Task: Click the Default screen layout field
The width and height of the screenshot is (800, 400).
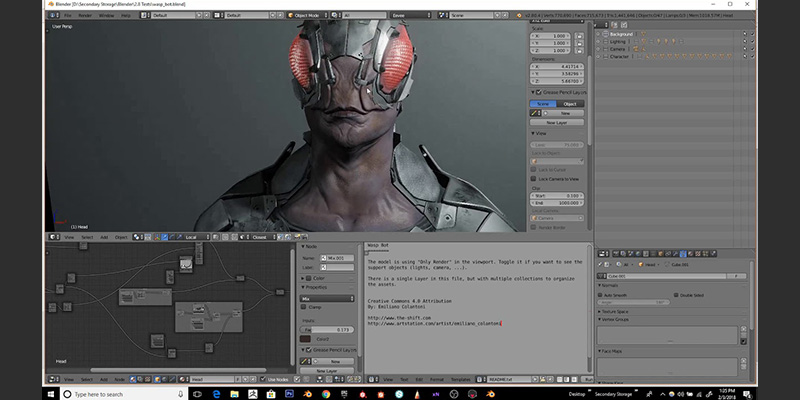Action: coord(172,16)
